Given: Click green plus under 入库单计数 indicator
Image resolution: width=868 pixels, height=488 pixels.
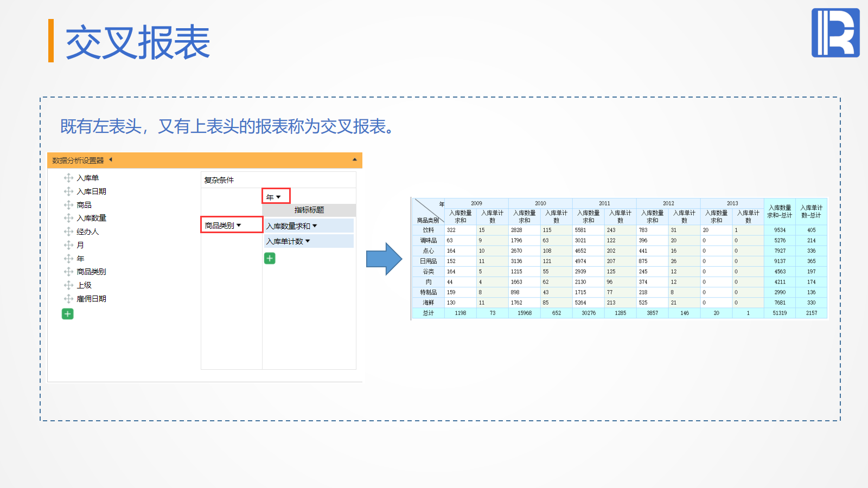Looking at the screenshot, I should coord(270,259).
